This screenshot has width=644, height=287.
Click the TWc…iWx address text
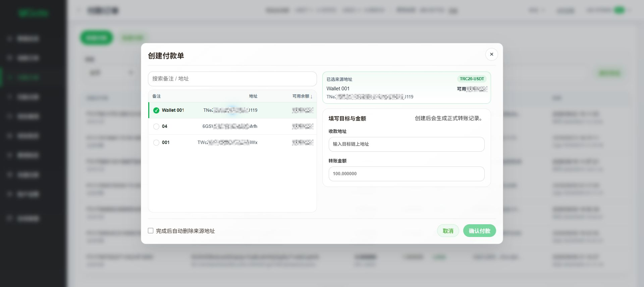coord(227,143)
